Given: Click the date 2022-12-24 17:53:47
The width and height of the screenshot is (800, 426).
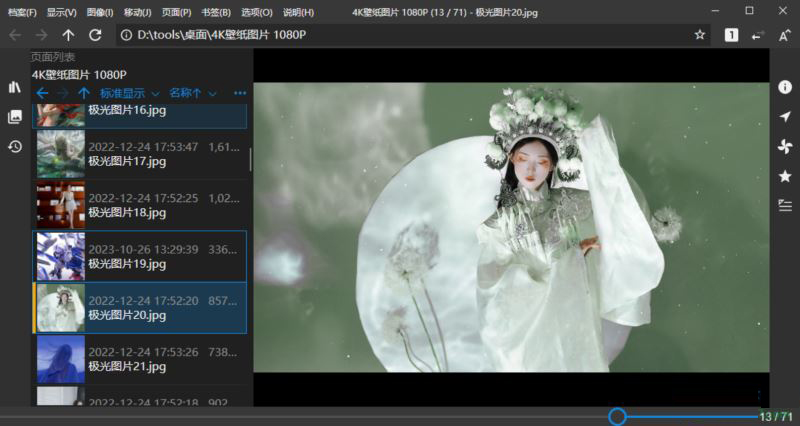Looking at the screenshot, I should (x=143, y=147).
